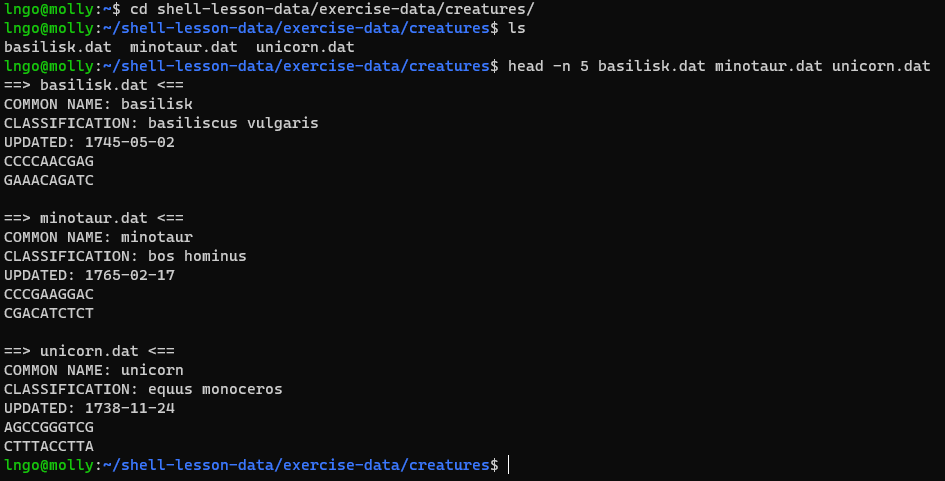The image size is (945, 481).
Task: Click the sequence line CGACATCTCT
Action: (x=49, y=313)
